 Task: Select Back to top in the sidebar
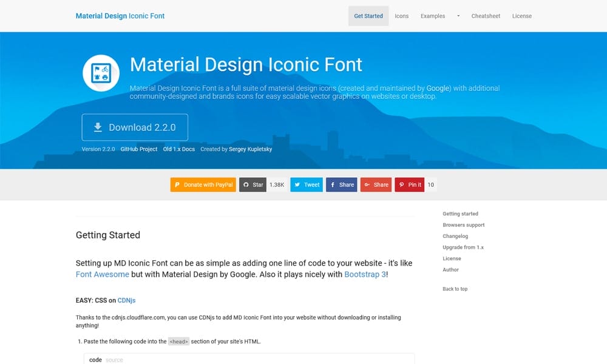coord(455,289)
